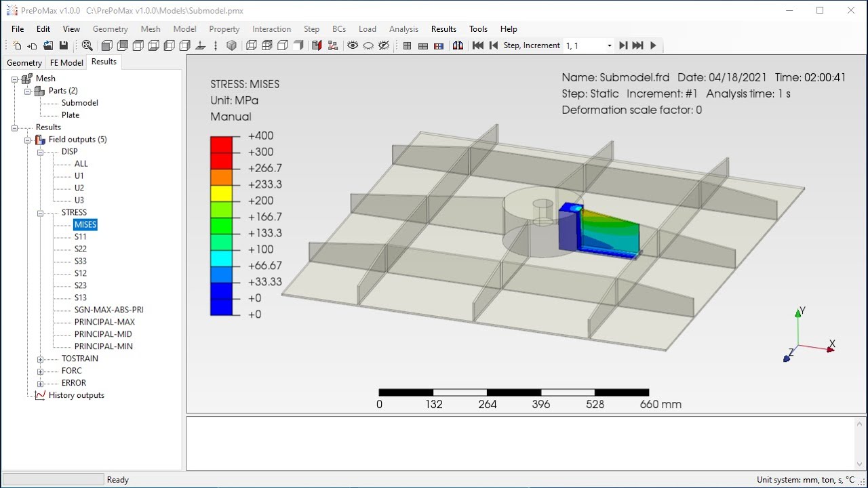Select the sixth standard view cube icon
Screen dimensions: 868x488
tap(184, 45)
